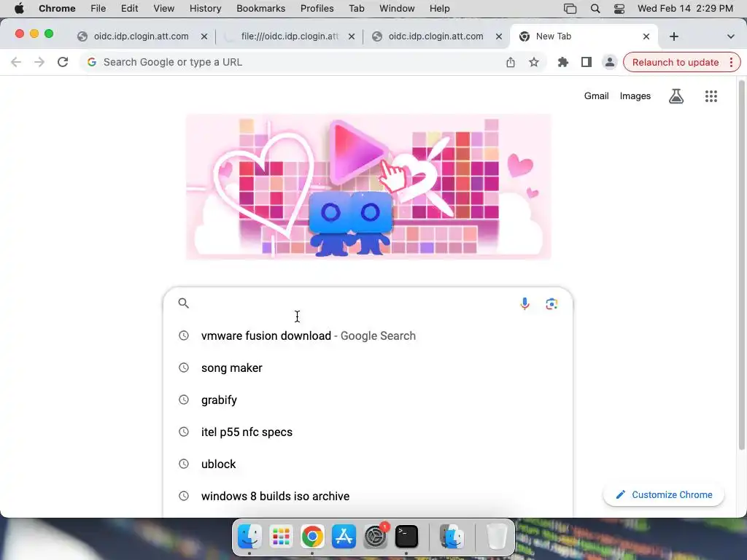Open the Profiles menu
The width and height of the screenshot is (747, 560).
tap(317, 9)
